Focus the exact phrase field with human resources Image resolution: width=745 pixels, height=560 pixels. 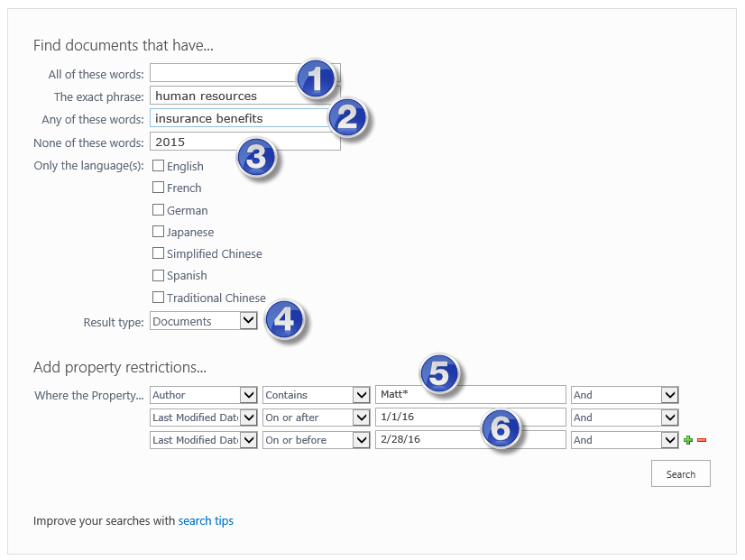tap(245, 96)
